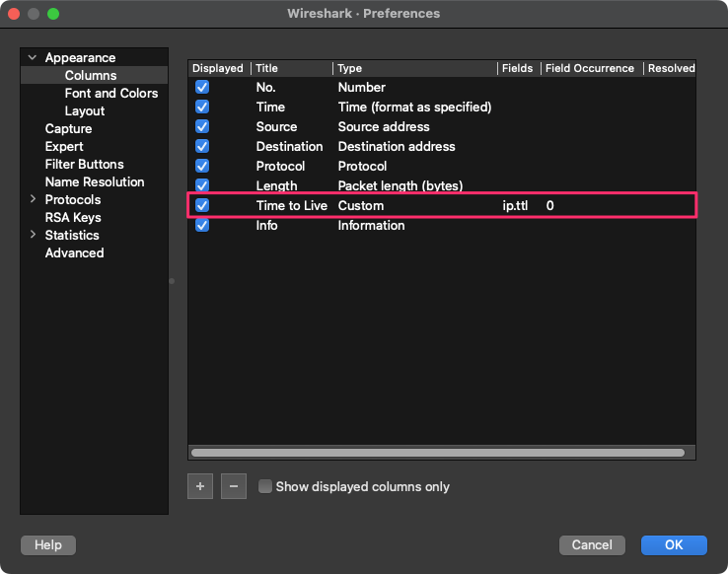Screen dimensions: 728x574
Task: Select the Statistics tree item label
Action: pyautogui.click(x=72, y=235)
